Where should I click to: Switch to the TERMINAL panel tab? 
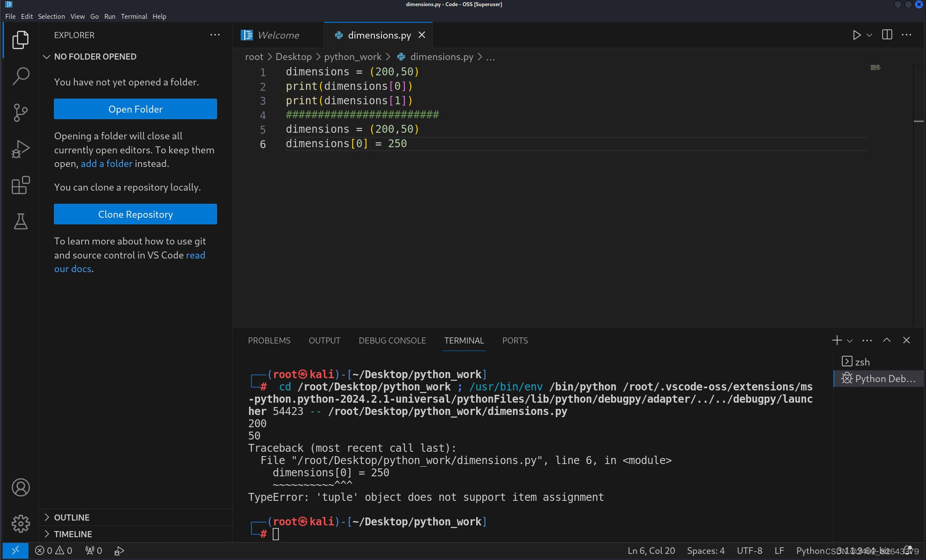pos(464,340)
